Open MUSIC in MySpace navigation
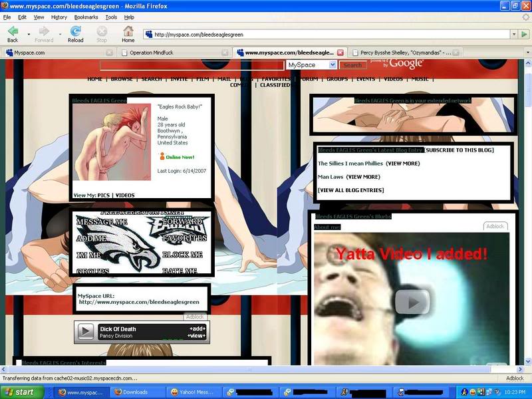The width and height of the screenshot is (532, 399). (420, 79)
